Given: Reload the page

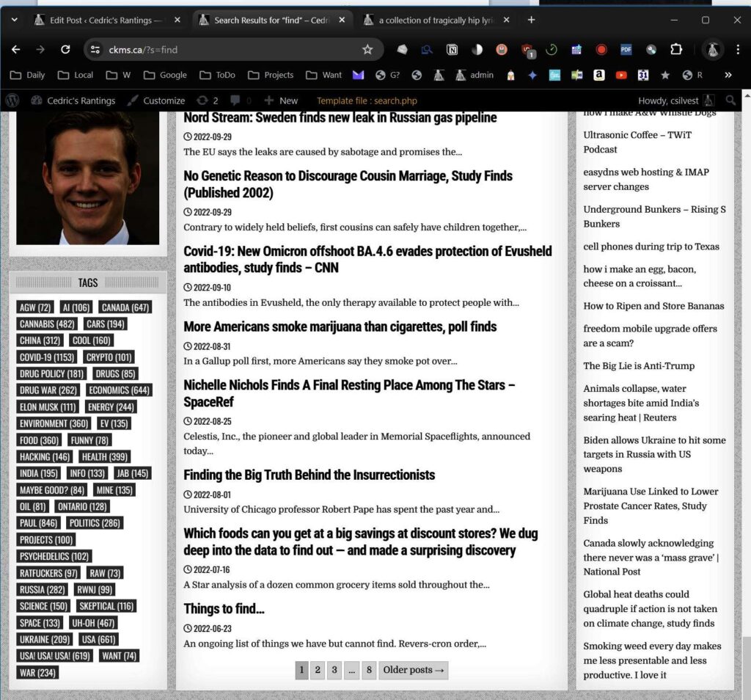Looking at the screenshot, I should (65, 50).
